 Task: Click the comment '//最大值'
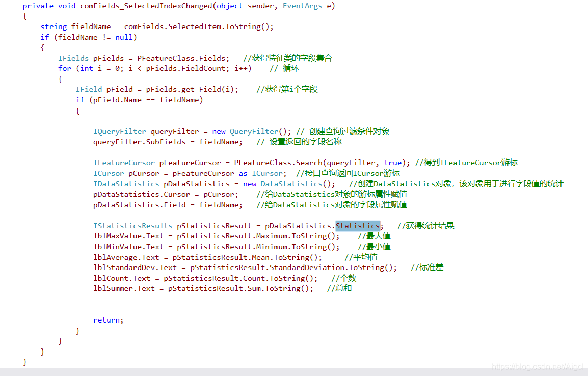pyautogui.click(x=374, y=236)
